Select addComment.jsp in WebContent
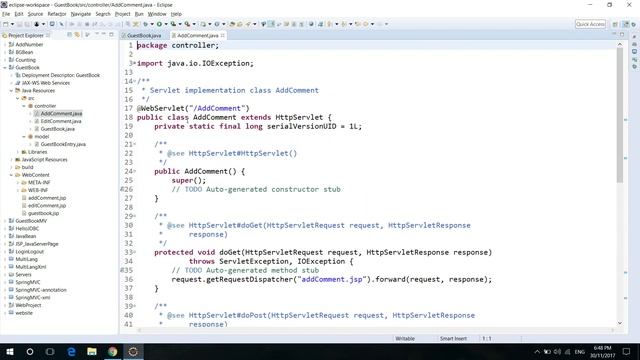Screen dimensions: 640x360 tap(47, 198)
